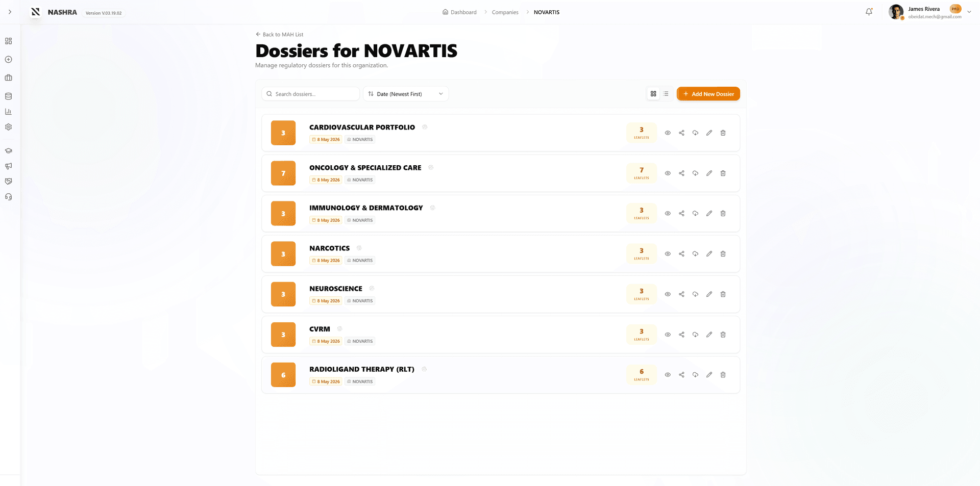View the CVRM dossier eye icon

pos(668,335)
